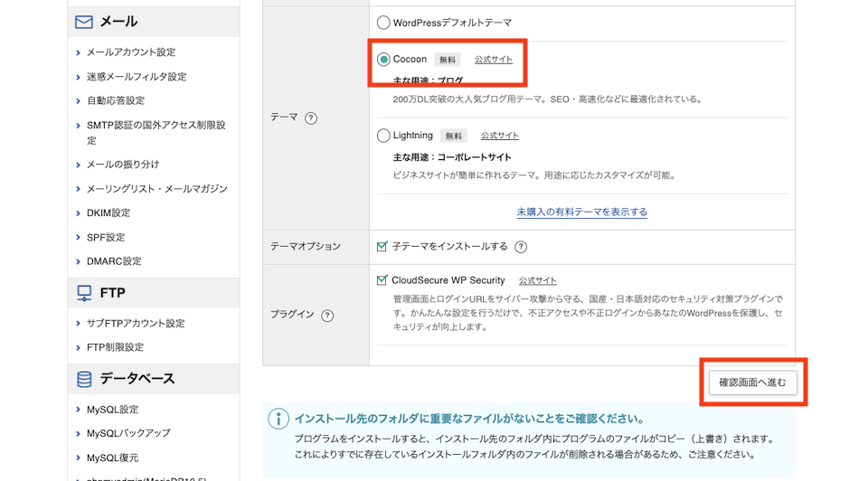Screen dimensions: 868x481
Task: Click the メール section header
Action: pyautogui.click(x=154, y=22)
